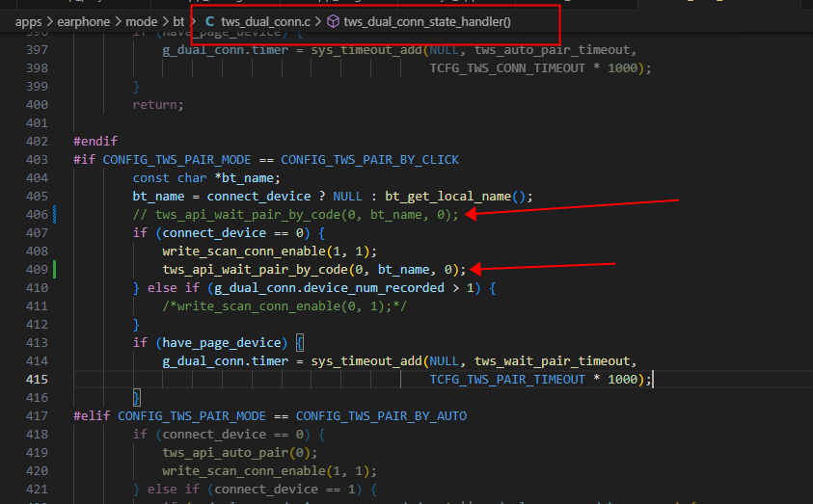The image size is (813, 504).
Task: Select line number 415 in the gutter
Action: pyautogui.click(x=37, y=379)
